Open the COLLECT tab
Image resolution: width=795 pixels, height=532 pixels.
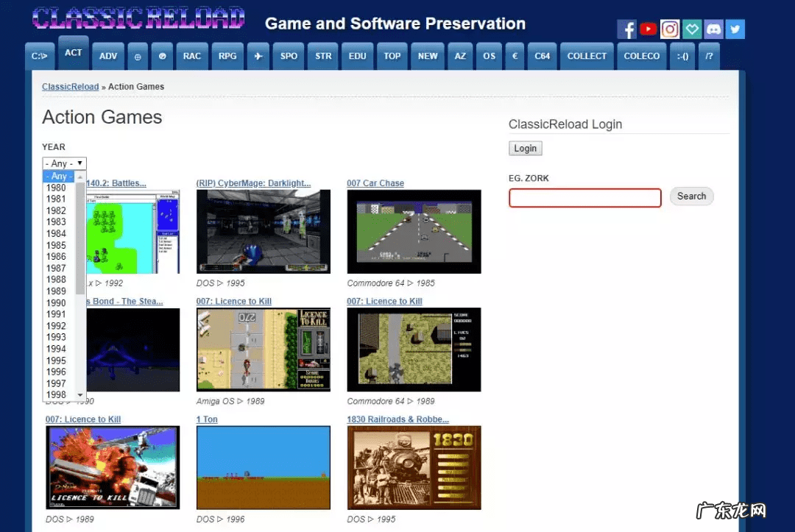tap(587, 56)
